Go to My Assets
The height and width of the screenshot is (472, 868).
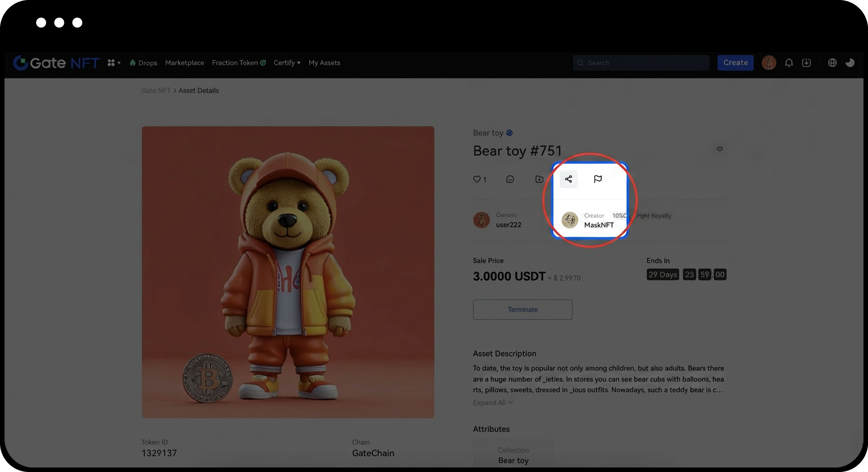click(324, 63)
